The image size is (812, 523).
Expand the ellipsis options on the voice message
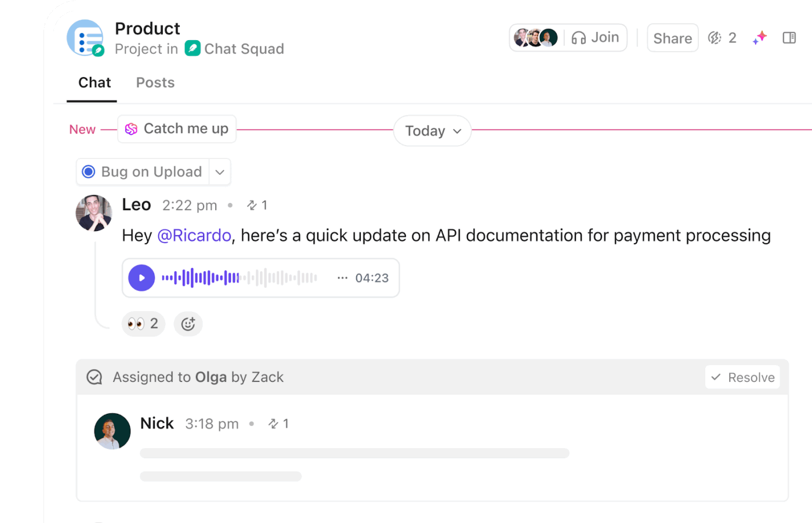342,278
